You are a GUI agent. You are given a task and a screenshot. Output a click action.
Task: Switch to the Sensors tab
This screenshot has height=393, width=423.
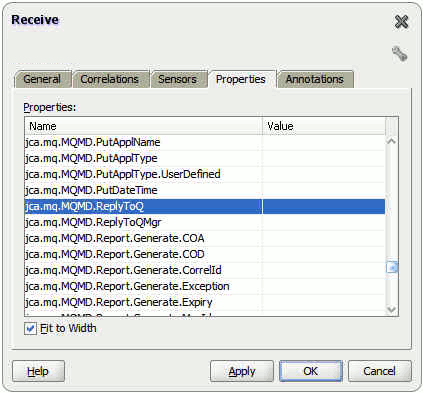(177, 79)
